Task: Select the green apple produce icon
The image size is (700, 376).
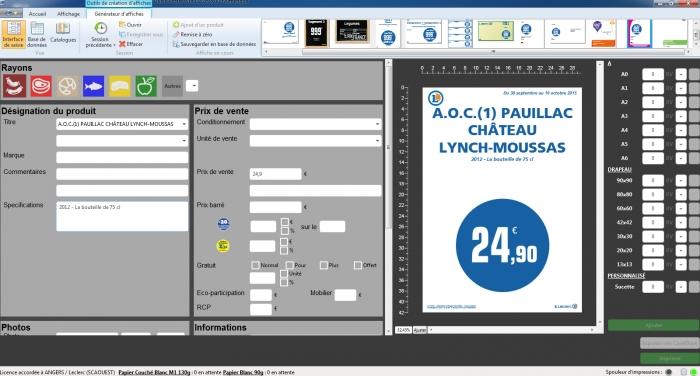Action: tap(146, 86)
